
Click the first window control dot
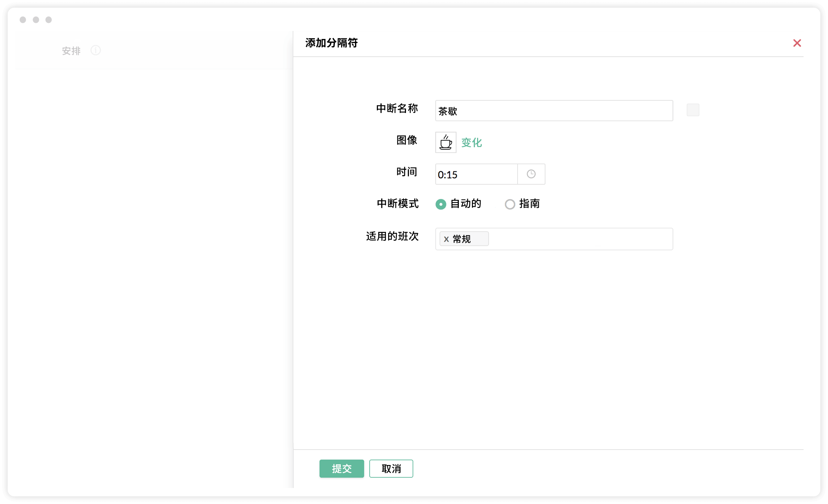pyautogui.click(x=23, y=20)
